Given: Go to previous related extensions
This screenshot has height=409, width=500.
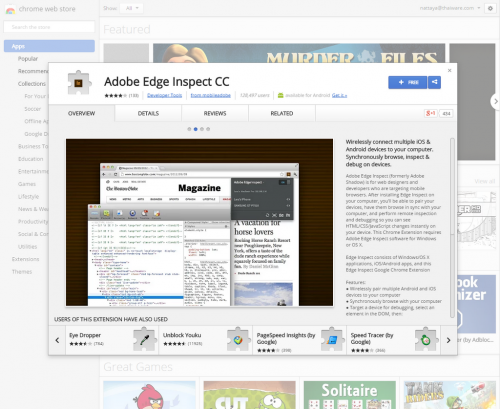Looking at the screenshot, I should 57,340.
